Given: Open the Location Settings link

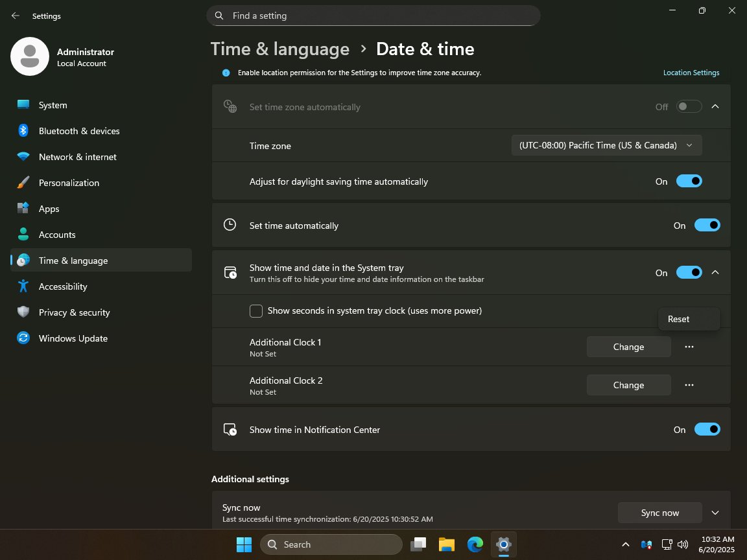Looking at the screenshot, I should pyautogui.click(x=691, y=73).
